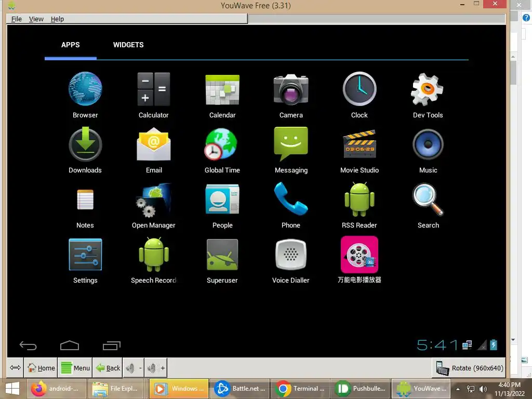Image resolution: width=532 pixels, height=399 pixels.
Task: Click the YouWave Back button
Action: pyautogui.click(x=108, y=368)
